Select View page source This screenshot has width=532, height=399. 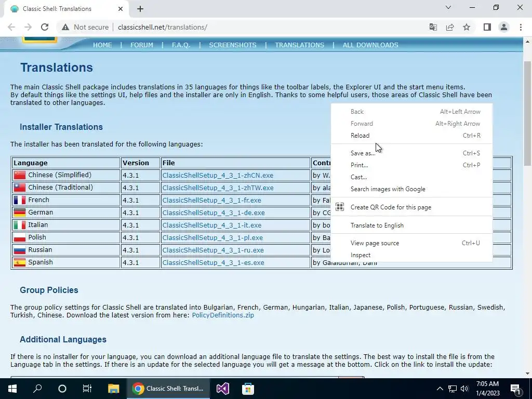coord(411,243)
